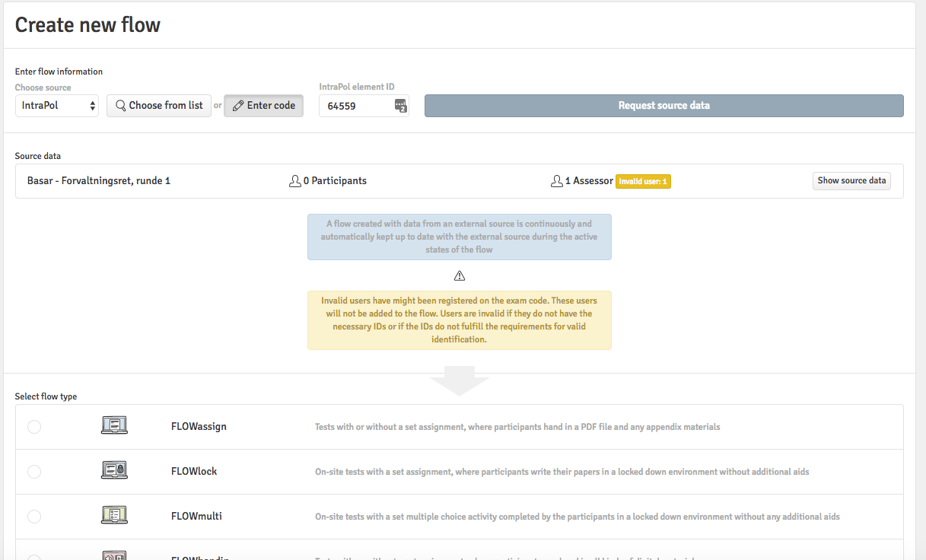Click the IntraPol element ID input field
The width and height of the screenshot is (926, 560).
coord(358,106)
